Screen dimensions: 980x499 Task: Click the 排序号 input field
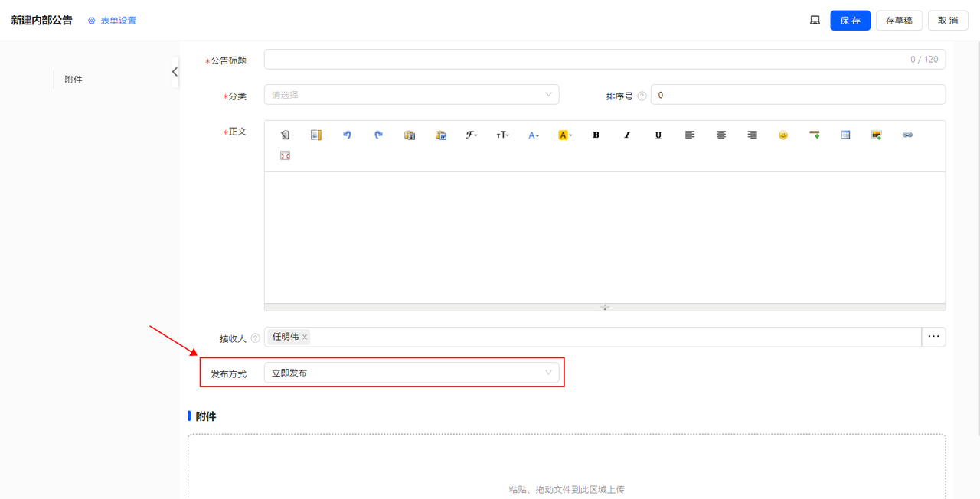[798, 95]
